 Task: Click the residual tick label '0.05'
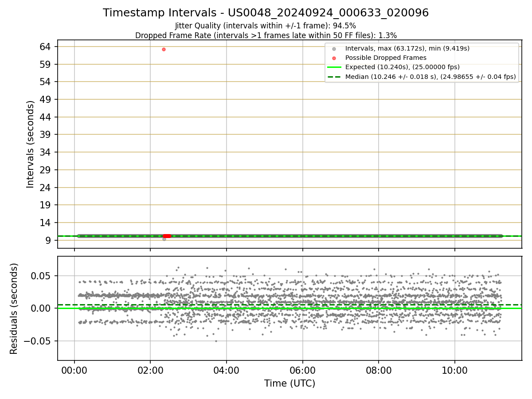point(42,276)
